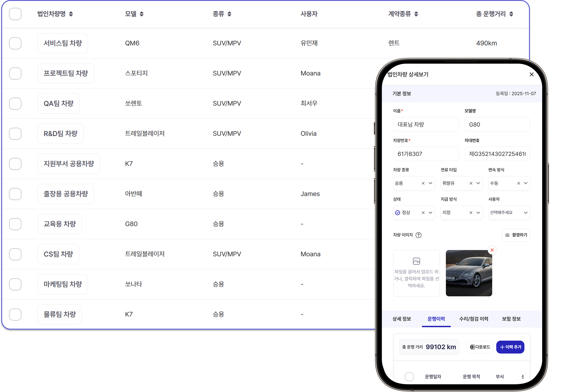561x392 pixels.
Task: Expand the 지급 방식 dropdown
Action: click(478, 212)
